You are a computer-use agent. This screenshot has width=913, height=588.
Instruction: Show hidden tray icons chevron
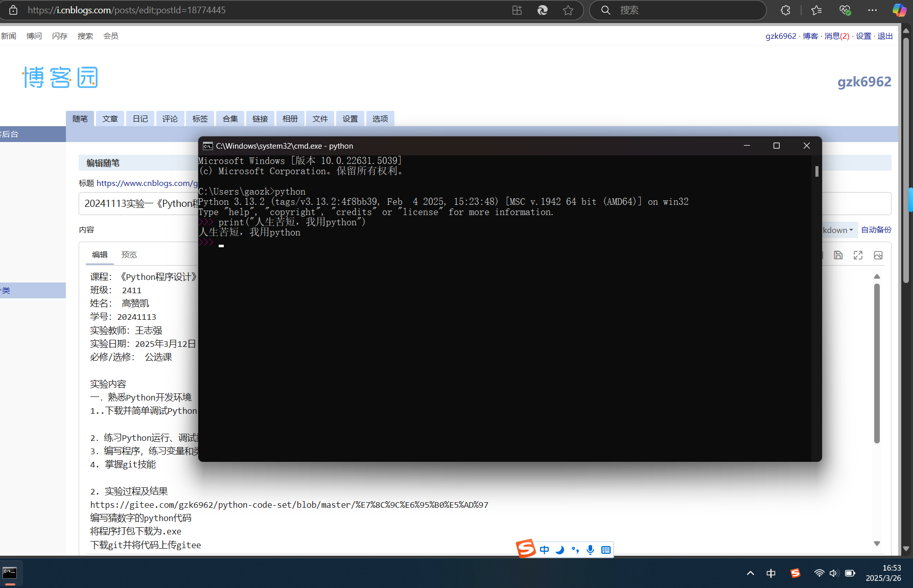[751, 573]
